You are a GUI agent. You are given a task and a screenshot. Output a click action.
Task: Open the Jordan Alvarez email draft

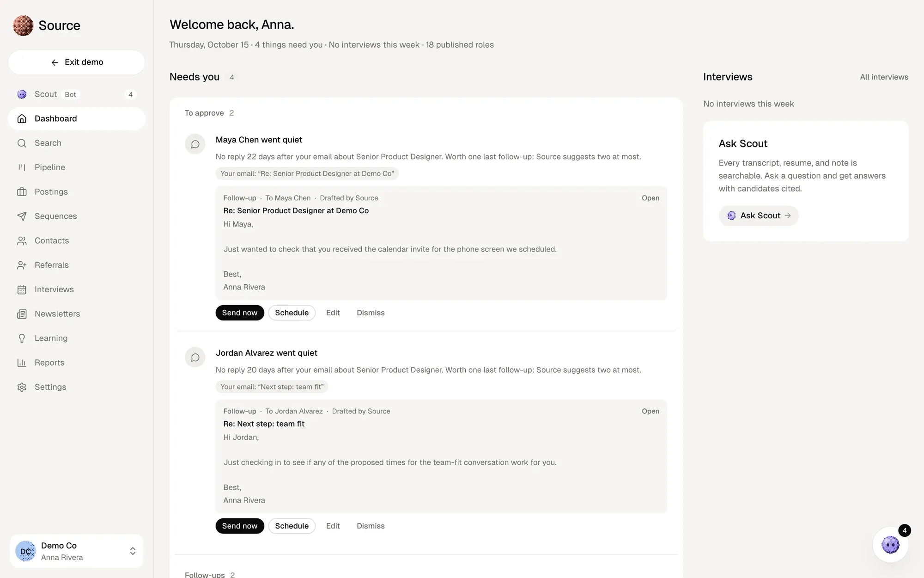(650, 411)
